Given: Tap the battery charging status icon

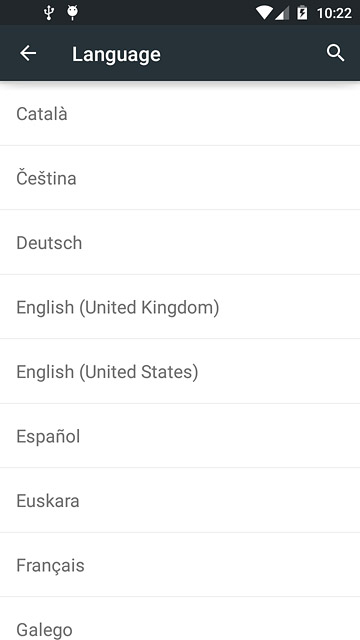Looking at the screenshot, I should click(x=302, y=13).
